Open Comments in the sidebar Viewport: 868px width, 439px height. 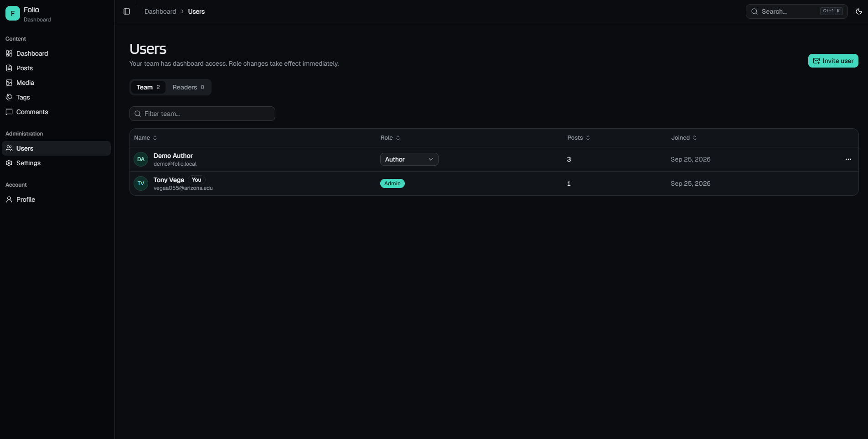[57, 112]
